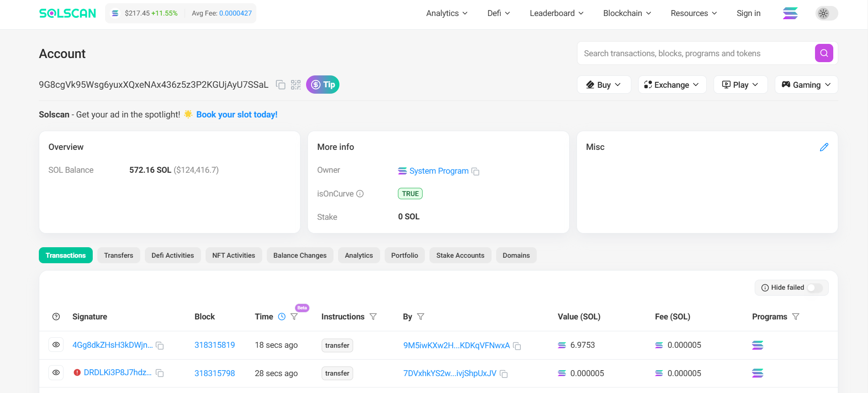Switch the light/dark theme toggle
The height and width of the screenshot is (393, 868).
(x=826, y=13)
